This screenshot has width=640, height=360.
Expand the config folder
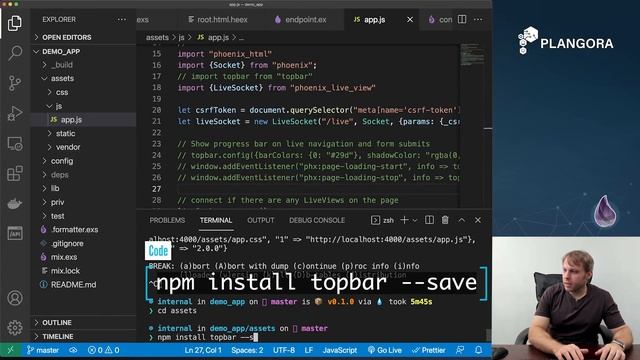click(84, 161)
